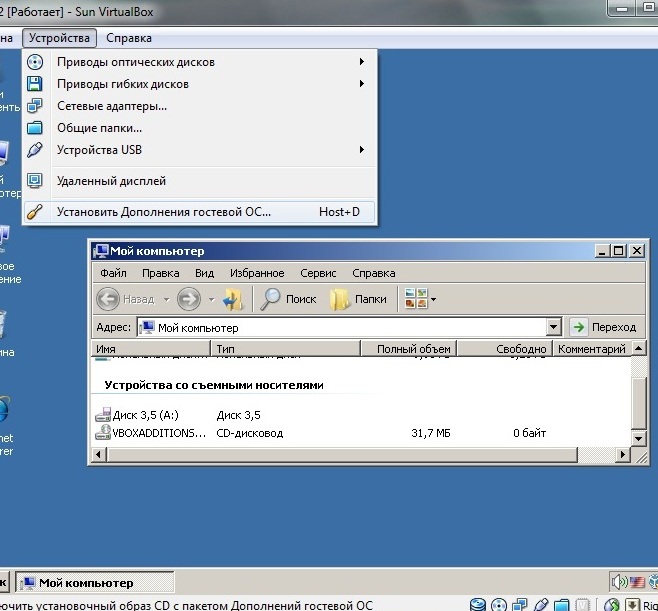This screenshot has height=611, width=658.
Task: Click Мой компьютер taskbar button
Action: (x=95, y=582)
